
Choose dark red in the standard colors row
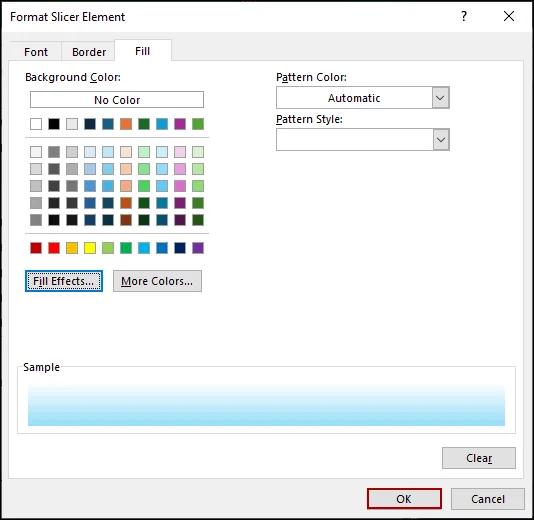point(36,248)
